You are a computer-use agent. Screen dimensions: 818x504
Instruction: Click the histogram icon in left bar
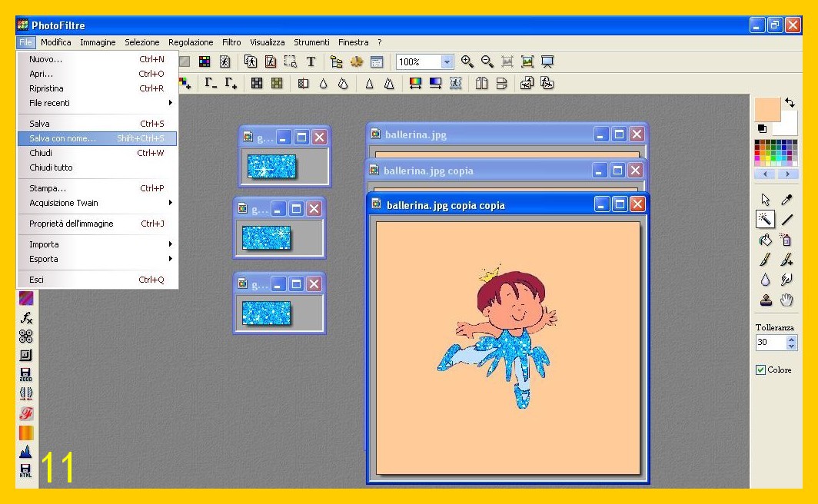(x=26, y=452)
